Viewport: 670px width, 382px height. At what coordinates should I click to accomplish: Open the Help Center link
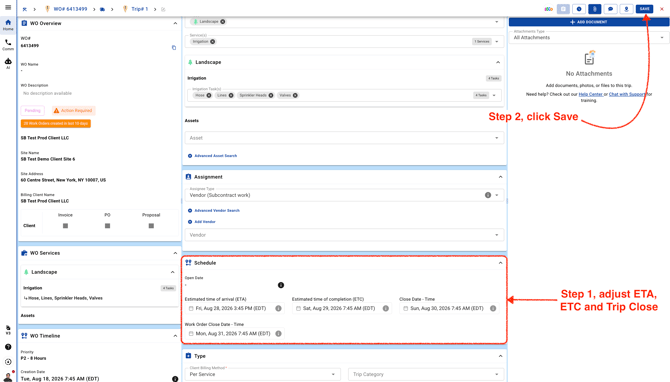coord(591,94)
